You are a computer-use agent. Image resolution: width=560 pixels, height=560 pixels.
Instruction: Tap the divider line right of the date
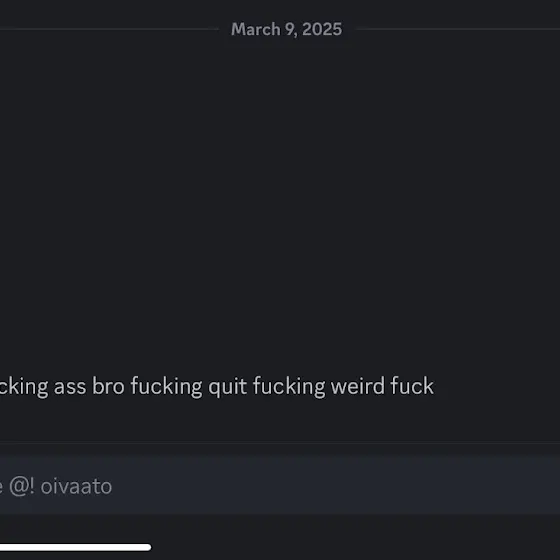[458, 29]
